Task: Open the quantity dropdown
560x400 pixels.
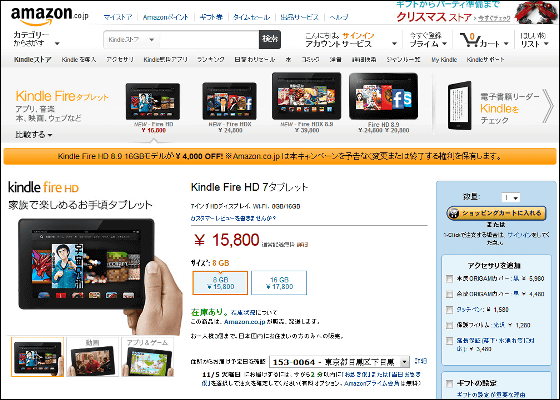Action: pyautogui.click(x=511, y=197)
